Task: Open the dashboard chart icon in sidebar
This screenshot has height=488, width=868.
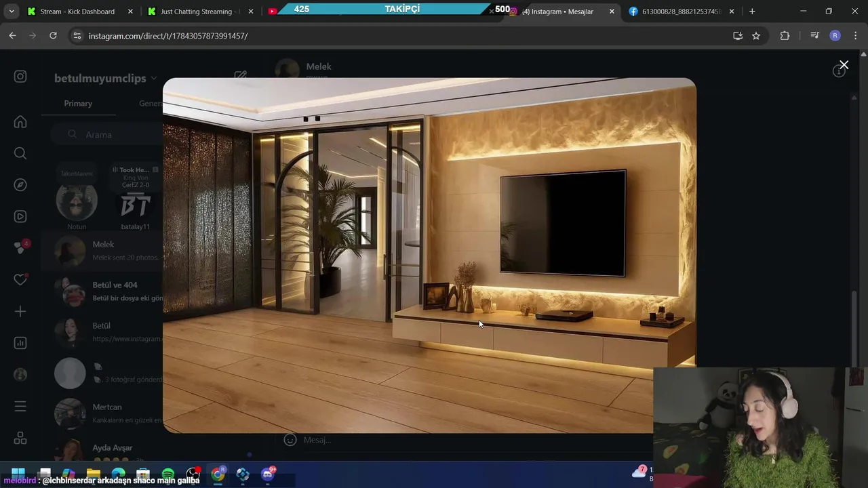Action: [20, 343]
